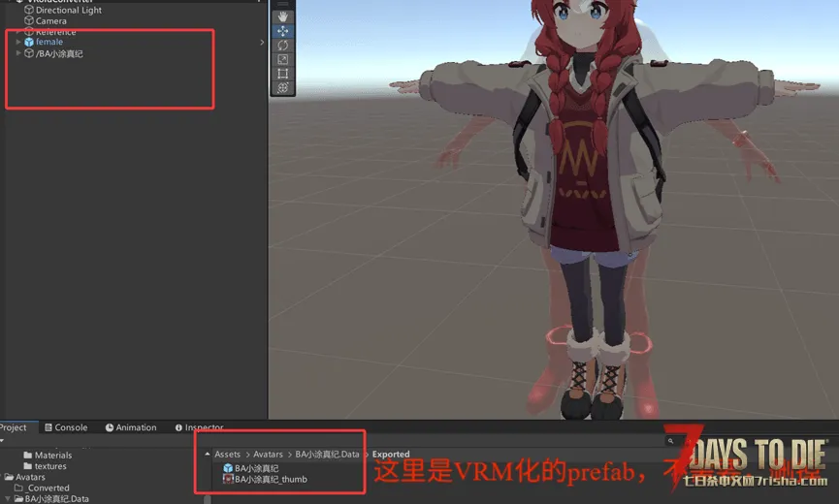Select the Camera object in Hierarchy
The height and width of the screenshot is (504, 839).
pos(50,21)
